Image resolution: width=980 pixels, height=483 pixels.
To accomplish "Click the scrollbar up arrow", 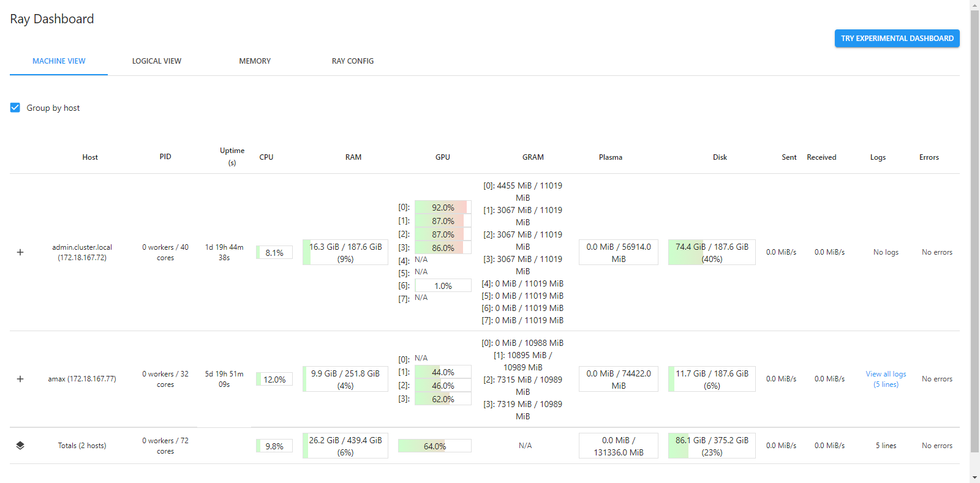I will coord(974,5).
